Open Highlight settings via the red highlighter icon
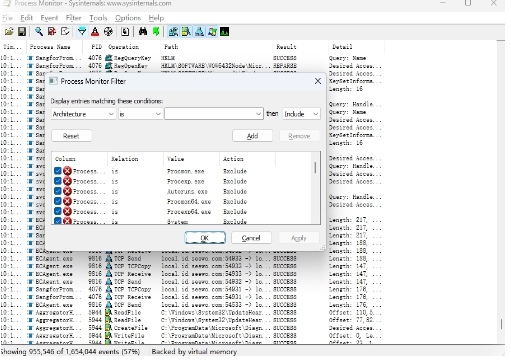The height and width of the screenshot is (363, 511). (x=95, y=32)
